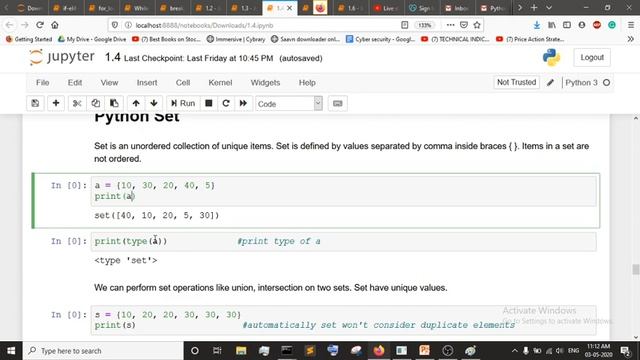Screen dimensions: 640x360
Task: Click the code cell containing print(type(a))
Action: 343,241
